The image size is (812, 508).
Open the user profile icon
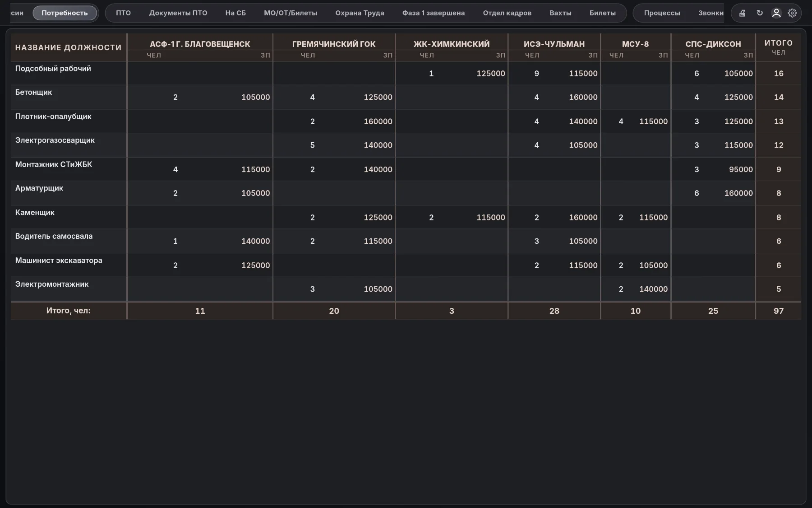click(776, 13)
